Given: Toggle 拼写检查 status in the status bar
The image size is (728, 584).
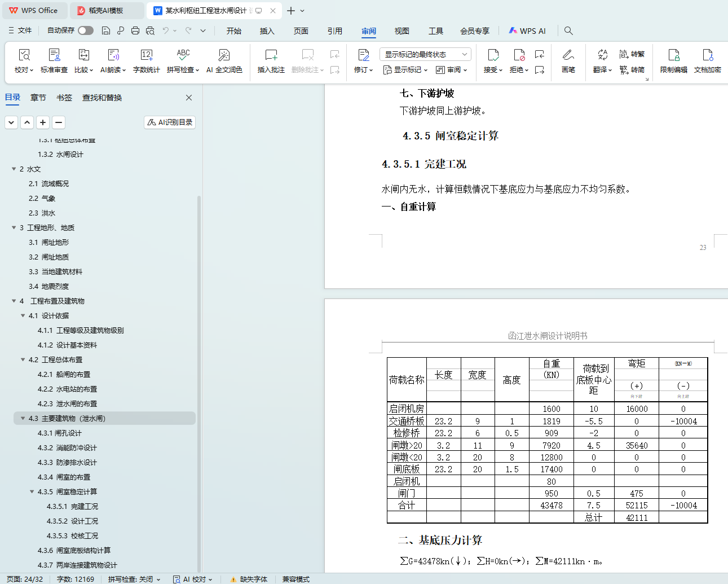Looking at the screenshot, I should pyautogui.click(x=134, y=579).
